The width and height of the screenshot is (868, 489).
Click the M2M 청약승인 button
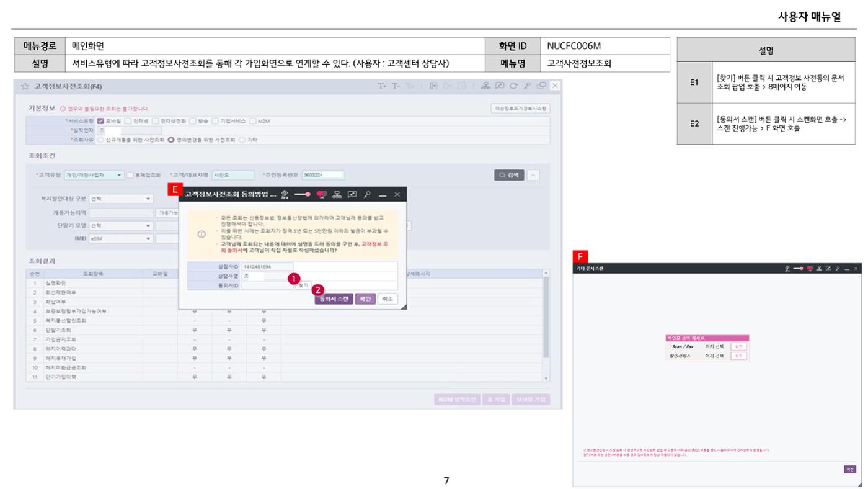[456, 399]
